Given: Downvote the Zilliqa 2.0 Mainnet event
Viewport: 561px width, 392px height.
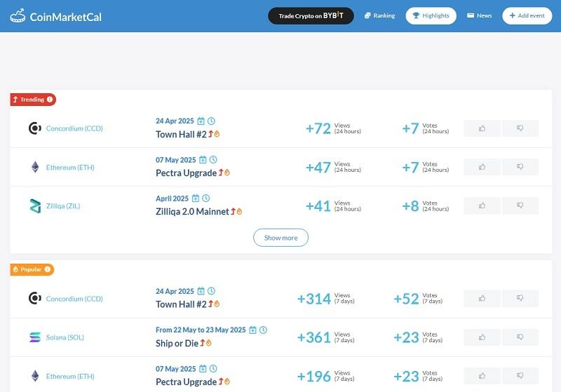Looking at the screenshot, I should (520, 205).
